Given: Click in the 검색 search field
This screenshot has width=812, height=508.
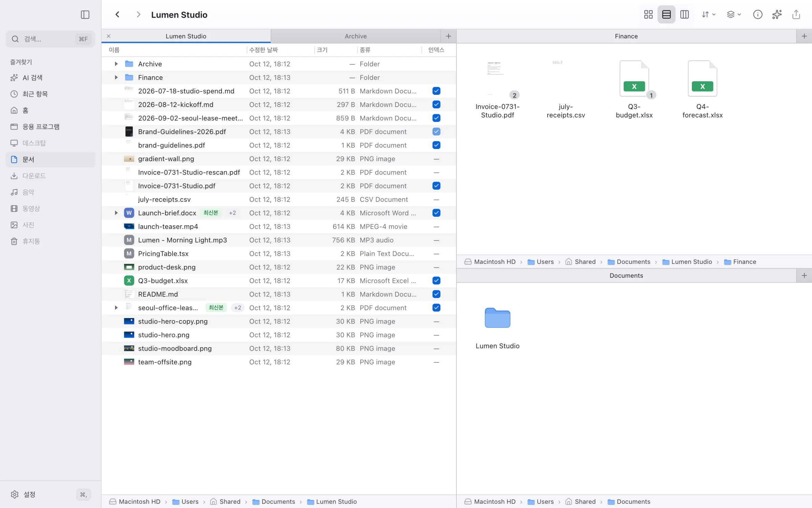Looking at the screenshot, I should coord(50,39).
